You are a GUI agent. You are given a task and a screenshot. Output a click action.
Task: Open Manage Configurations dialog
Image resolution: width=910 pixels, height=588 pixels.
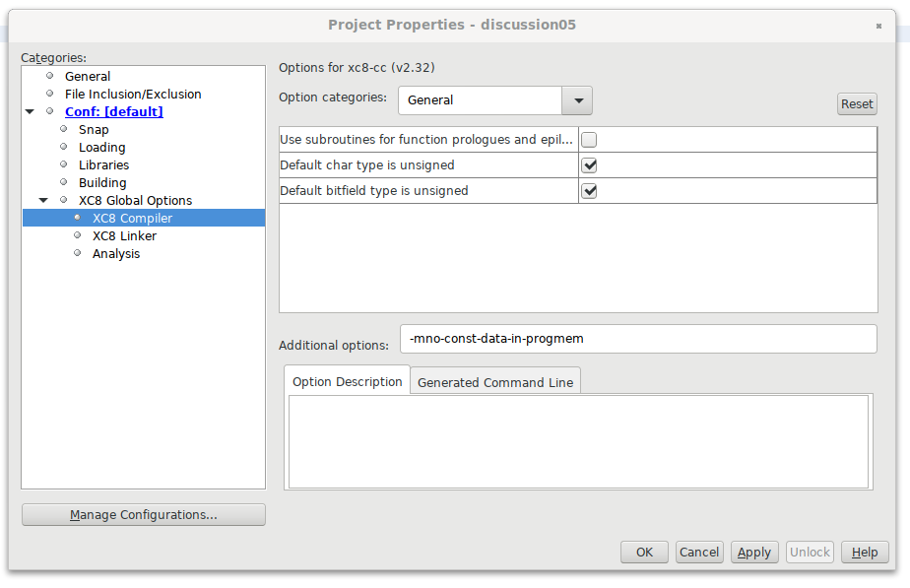(x=144, y=515)
